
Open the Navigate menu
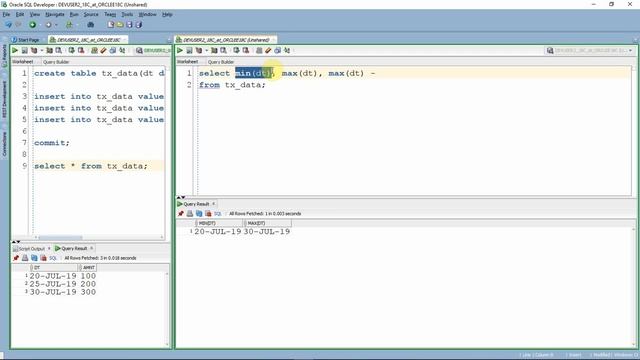[55, 14]
